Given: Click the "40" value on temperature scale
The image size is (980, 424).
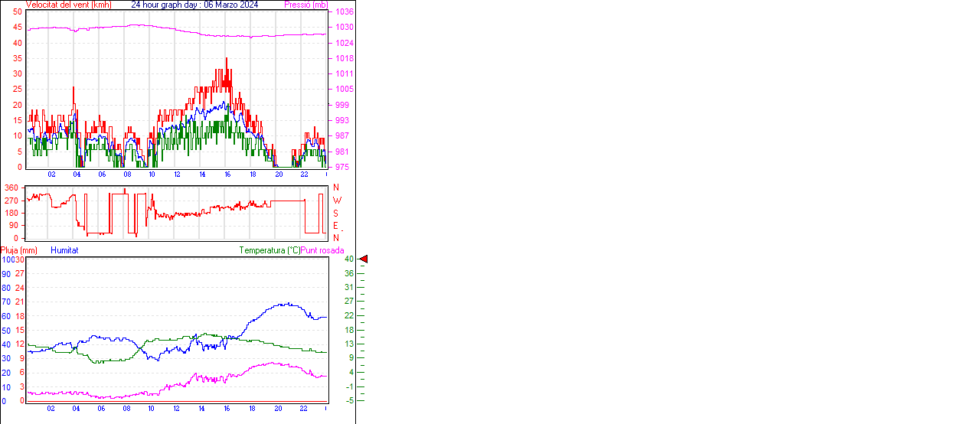Looking at the screenshot, I should click(349, 259).
